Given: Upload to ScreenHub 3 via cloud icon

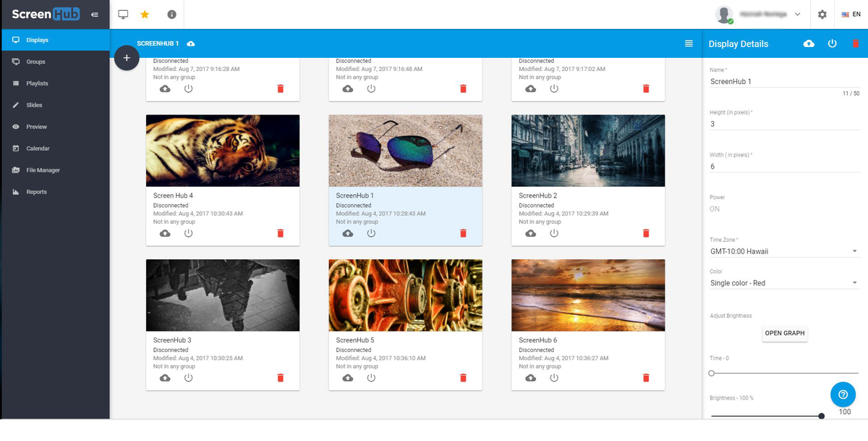Looking at the screenshot, I should click(x=165, y=378).
